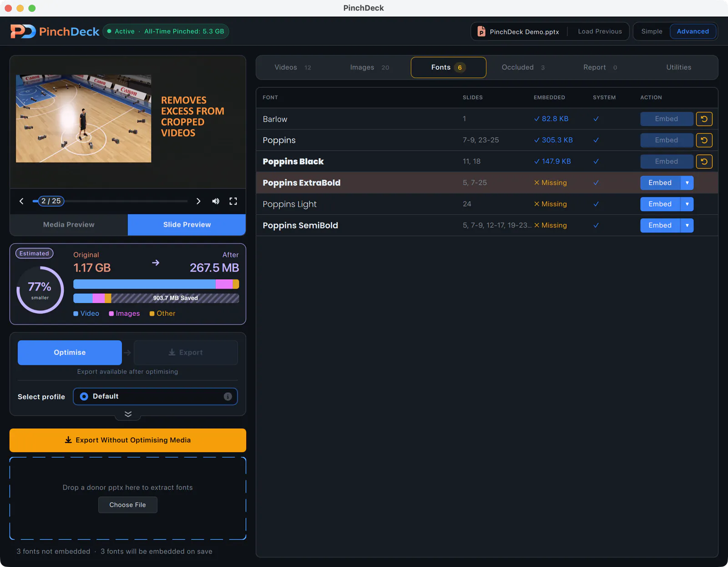Click the Poppins system font checkmark
The height and width of the screenshot is (567, 728).
[x=596, y=140]
